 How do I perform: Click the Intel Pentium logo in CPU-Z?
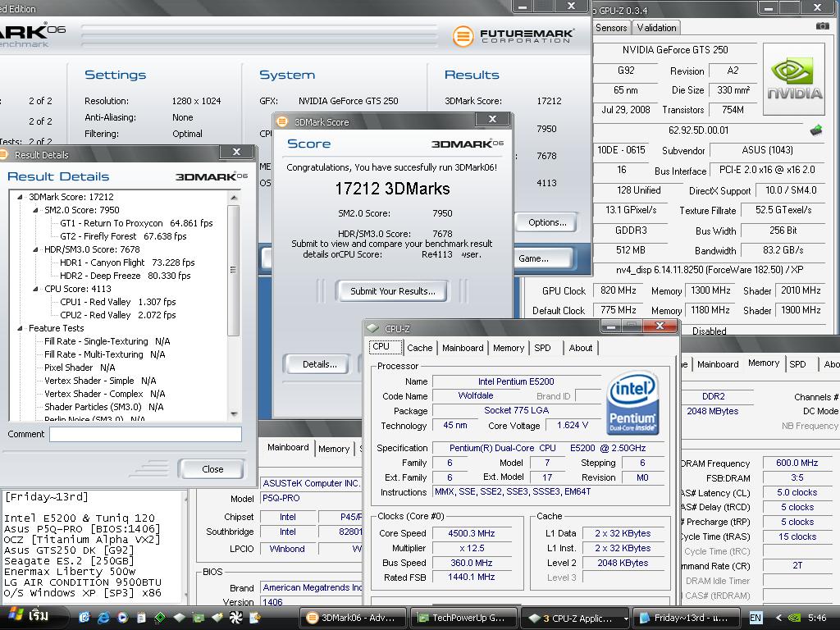click(632, 403)
